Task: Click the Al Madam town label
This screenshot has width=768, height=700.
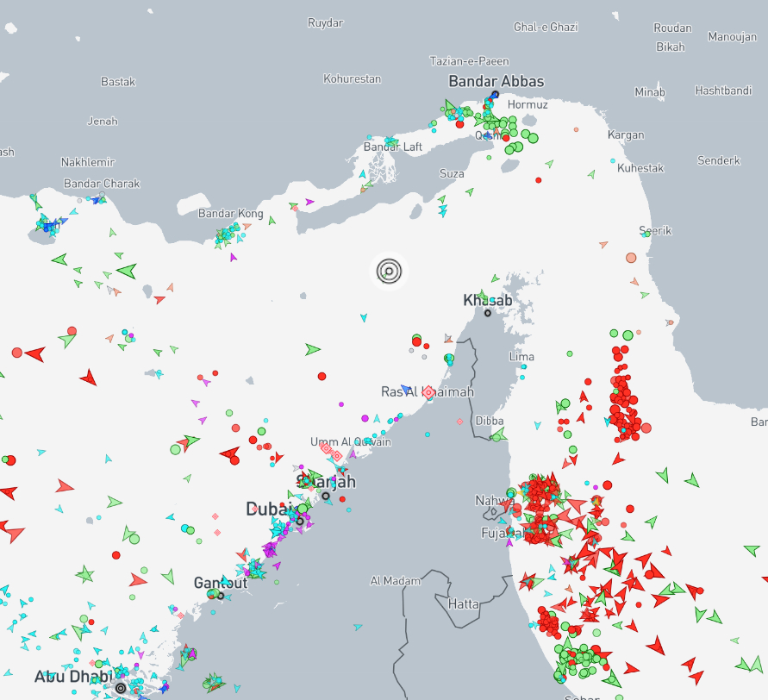Action: 396,580
